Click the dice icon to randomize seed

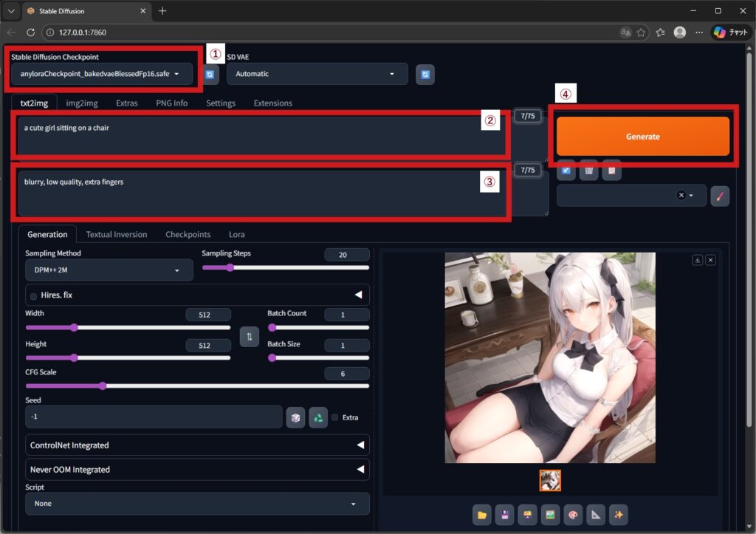coord(295,417)
